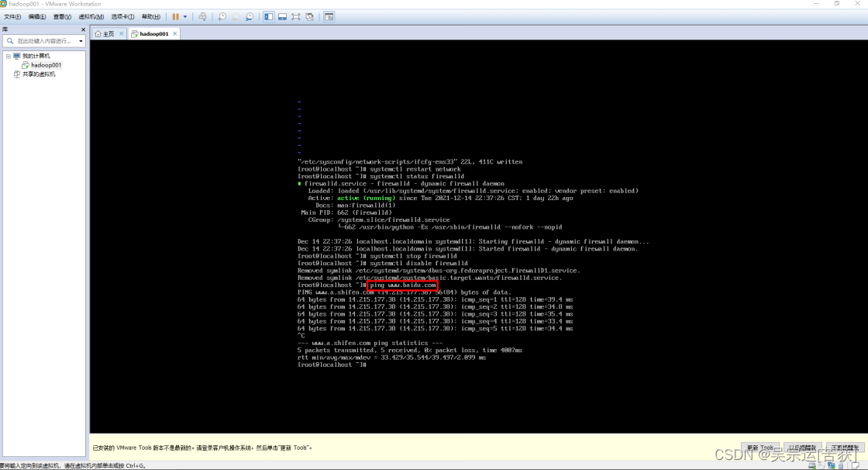The image size is (868, 470).
Task: Click the CD/DVD device status icon
Action: point(821,465)
